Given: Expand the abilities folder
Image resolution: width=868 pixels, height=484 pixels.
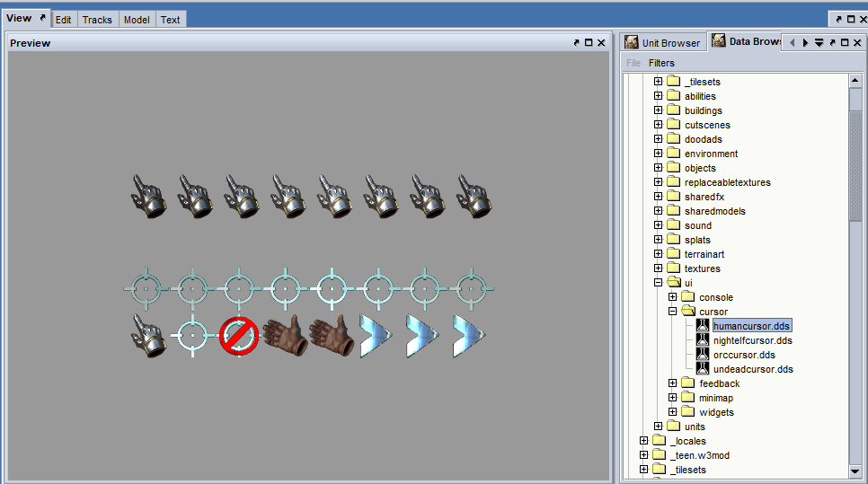Looking at the screenshot, I should coord(659,96).
